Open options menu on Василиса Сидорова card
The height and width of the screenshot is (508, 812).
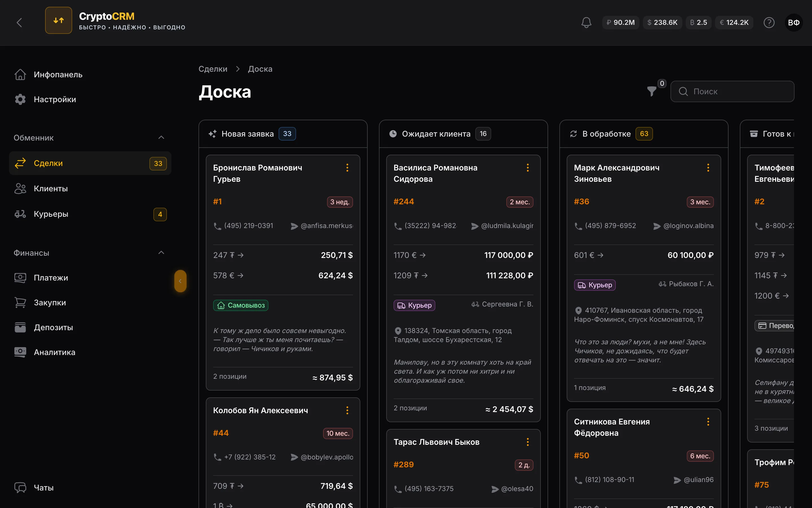click(x=528, y=168)
